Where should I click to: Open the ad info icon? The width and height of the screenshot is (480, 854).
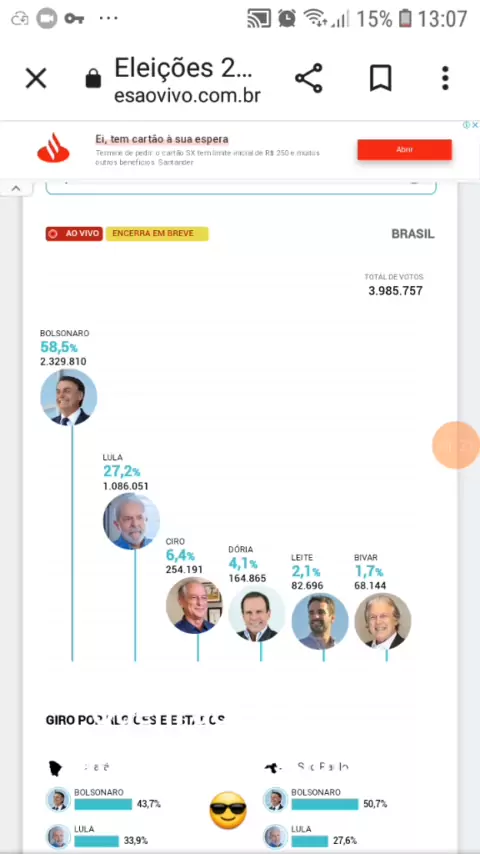(466, 125)
